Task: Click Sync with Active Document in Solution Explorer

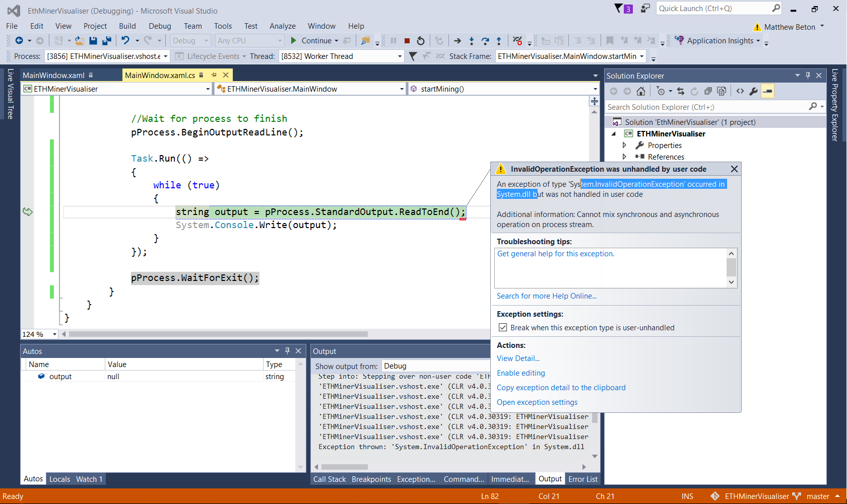Action: coord(681,91)
